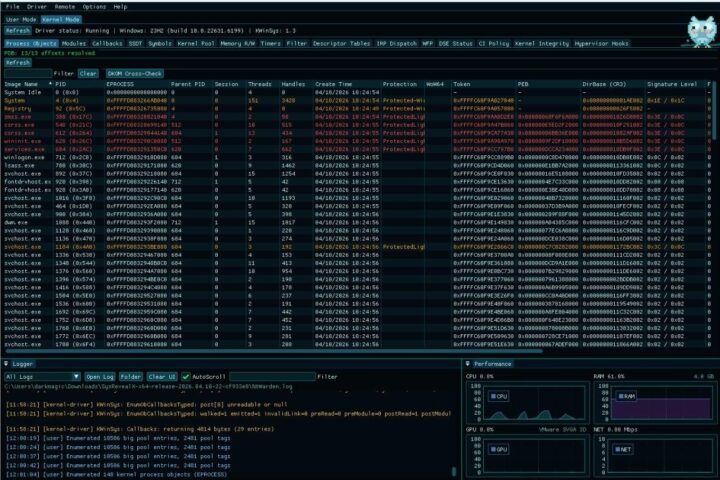Toggle the AutoScroll checkbox

(186, 377)
